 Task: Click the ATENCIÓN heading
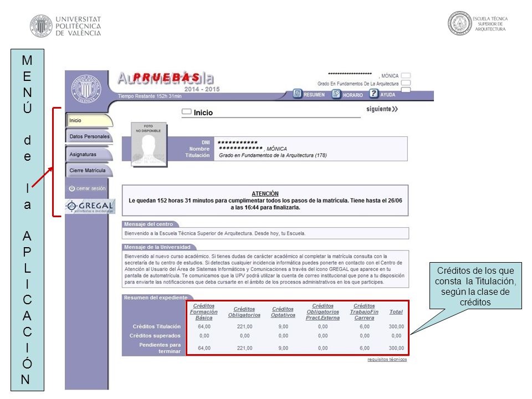click(265, 193)
